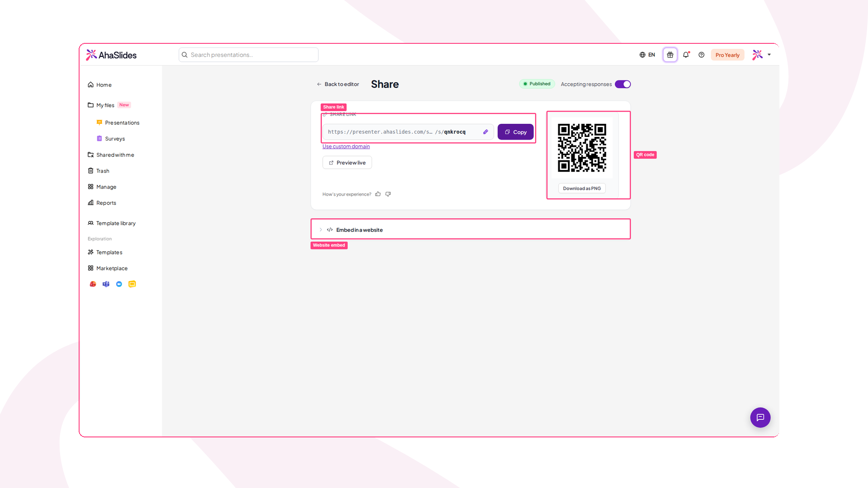Image resolution: width=868 pixels, height=488 pixels.
Task: Toggle Accepting responses switch
Action: click(623, 84)
